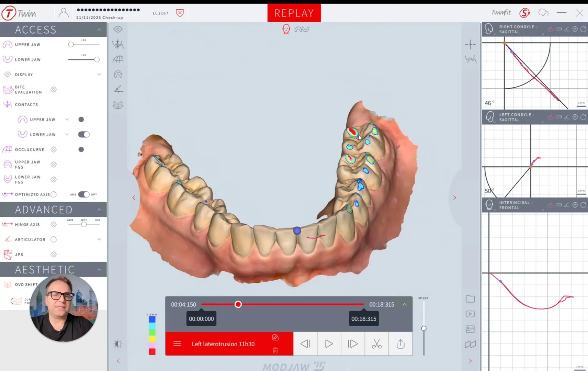Open Interincisal Frontal graph dropdown

[x=543, y=210]
